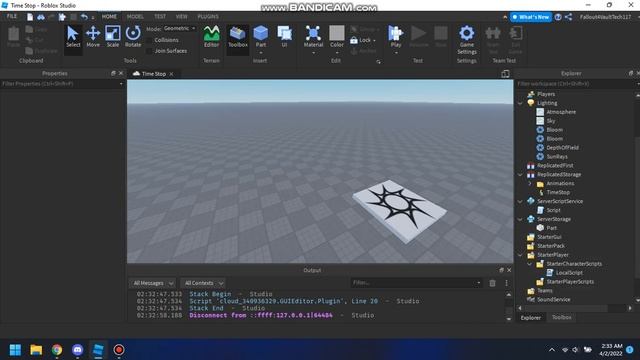Click the help icon beside What's New
Screen dimensions: 640x360
click(558, 17)
